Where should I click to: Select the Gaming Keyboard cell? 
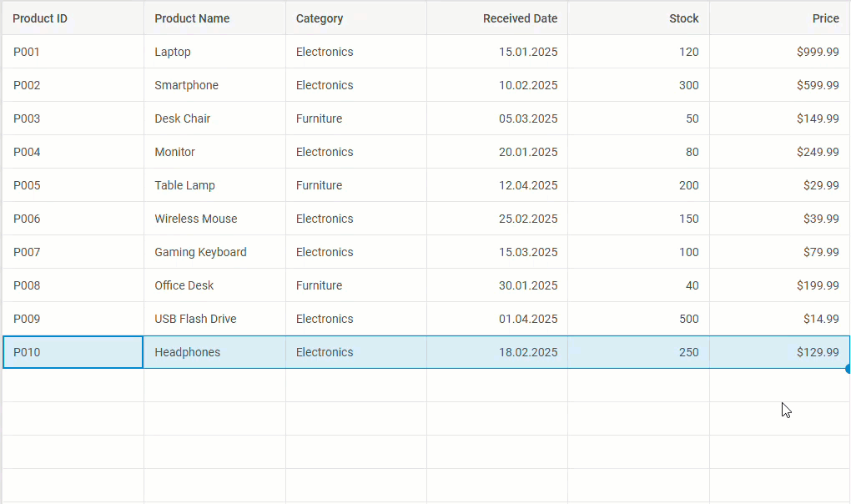click(215, 252)
